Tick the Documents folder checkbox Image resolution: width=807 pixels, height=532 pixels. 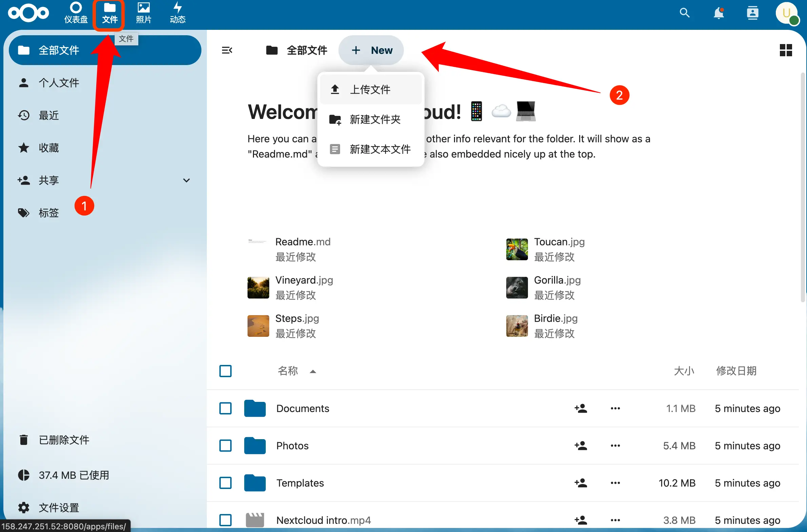[x=225, y=408]
